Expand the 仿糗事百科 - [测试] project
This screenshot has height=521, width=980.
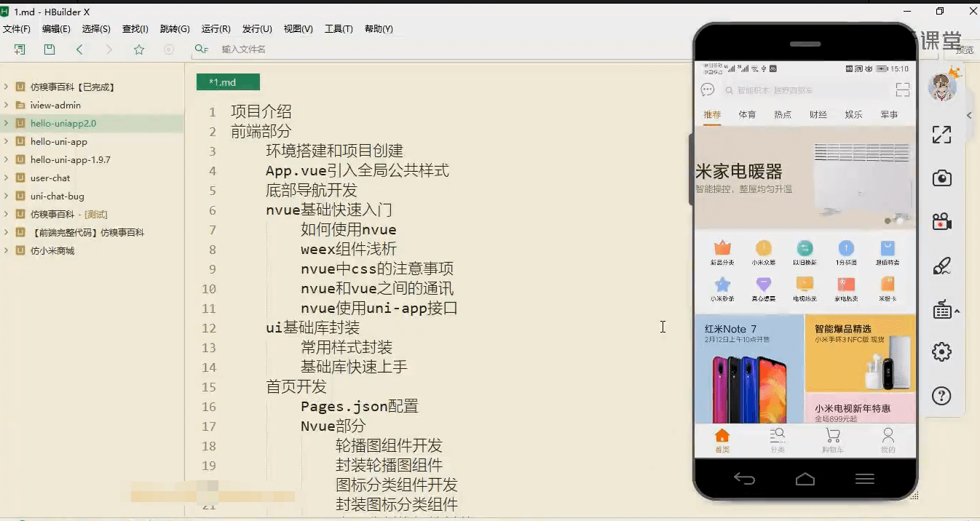(7, 214)
